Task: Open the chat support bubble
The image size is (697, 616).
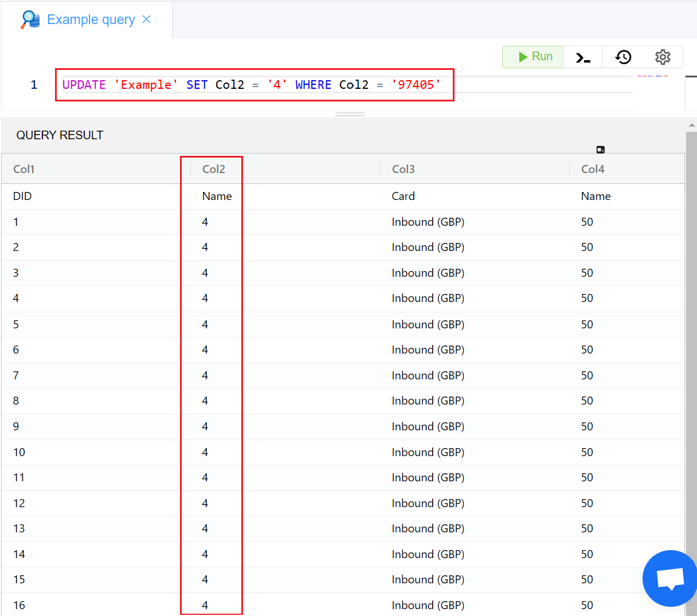Action: (669, 578)
